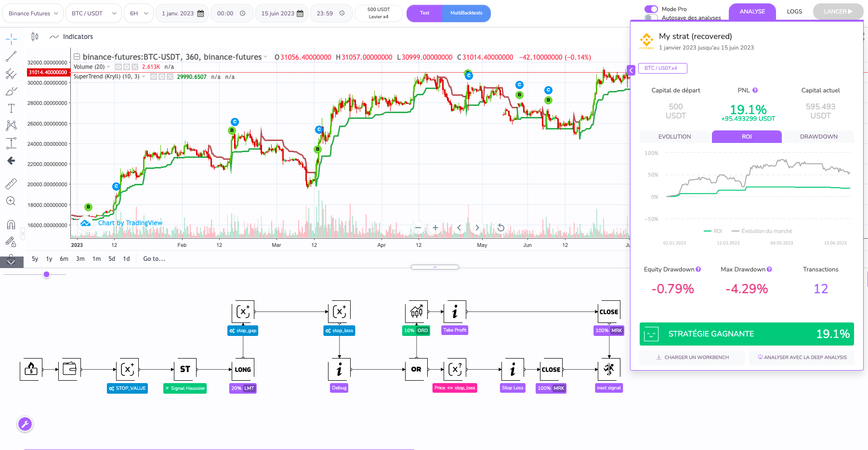
Task: Collapse the chart panel with the handle
Action: point(435,267)
